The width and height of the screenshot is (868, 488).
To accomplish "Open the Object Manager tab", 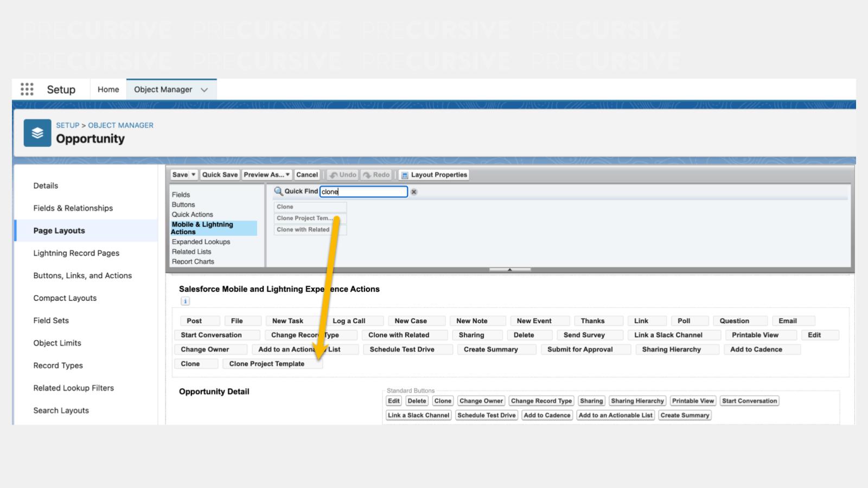I will pos(163,89).
